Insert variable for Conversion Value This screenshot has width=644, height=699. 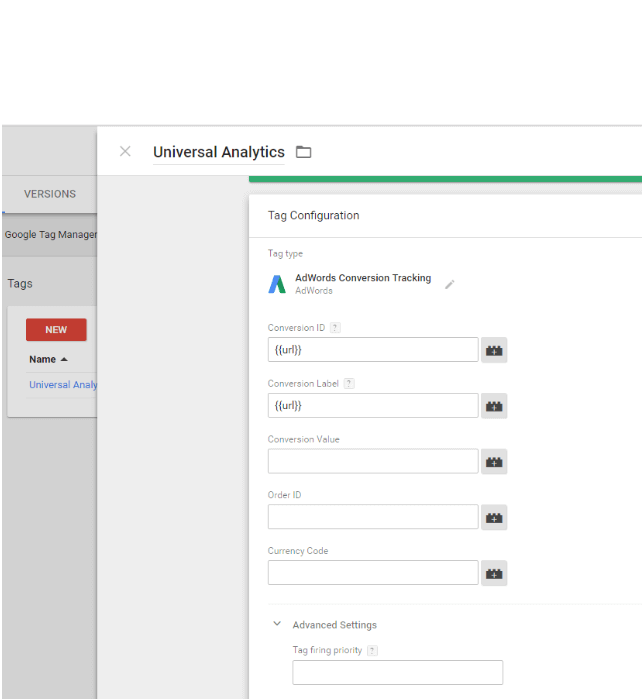click(x=494, y=462)
